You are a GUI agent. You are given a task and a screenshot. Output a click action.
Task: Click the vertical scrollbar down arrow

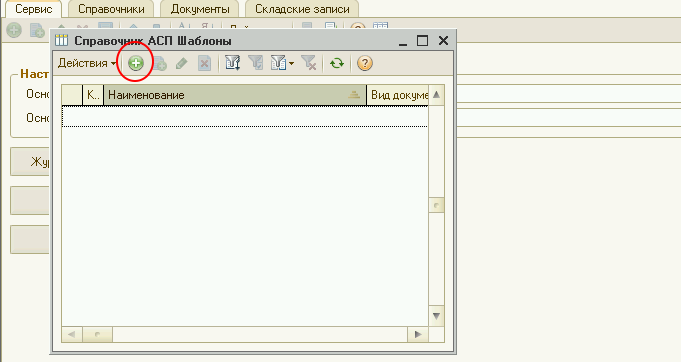pos(436,316)
